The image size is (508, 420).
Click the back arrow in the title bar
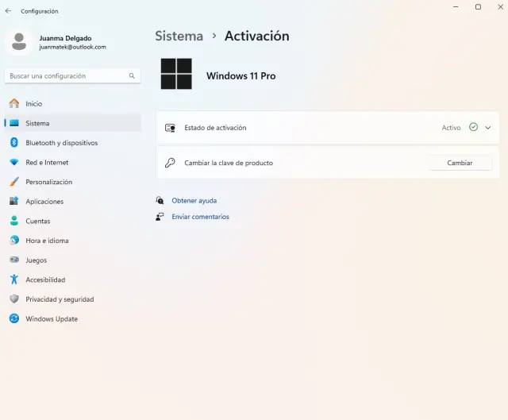tap(9, 11)
